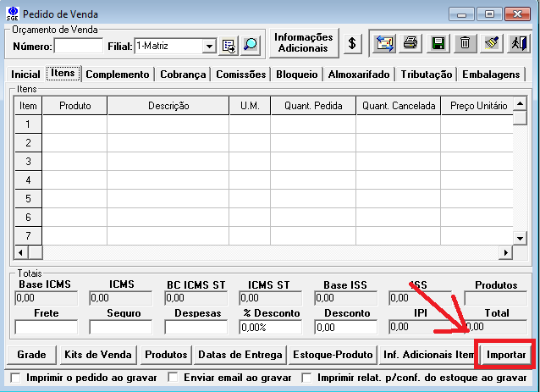
Task: Click the Número input field
Action: point(78,46)
